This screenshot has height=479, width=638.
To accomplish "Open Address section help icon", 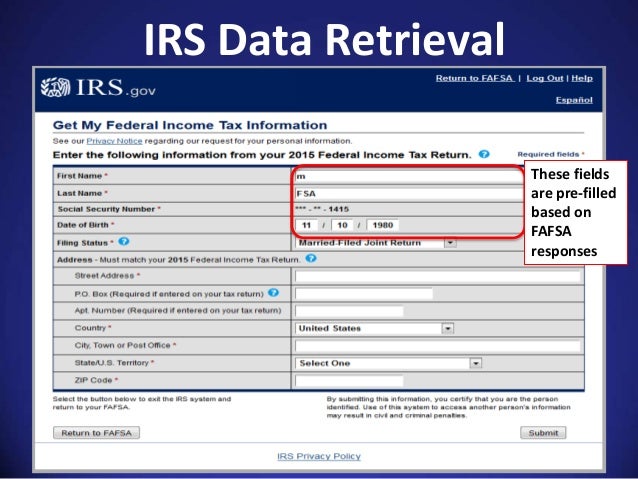I will pos(311,258).
